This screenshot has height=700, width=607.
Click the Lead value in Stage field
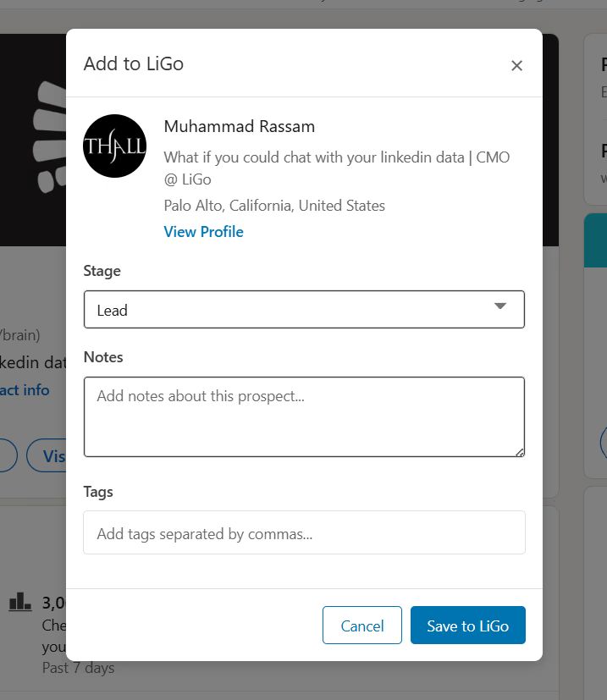113,311
